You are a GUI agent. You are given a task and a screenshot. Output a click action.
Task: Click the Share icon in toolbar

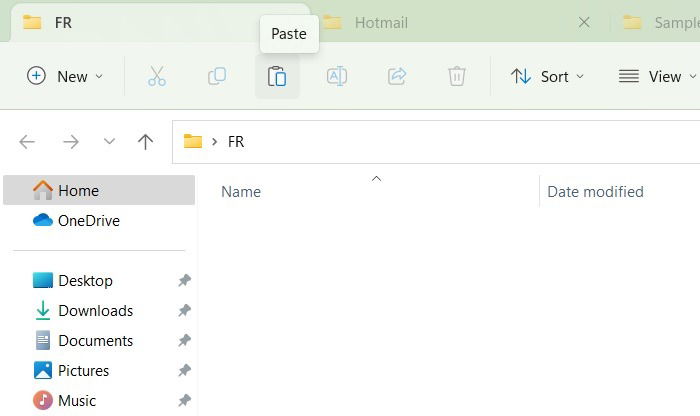pos(397,76)
